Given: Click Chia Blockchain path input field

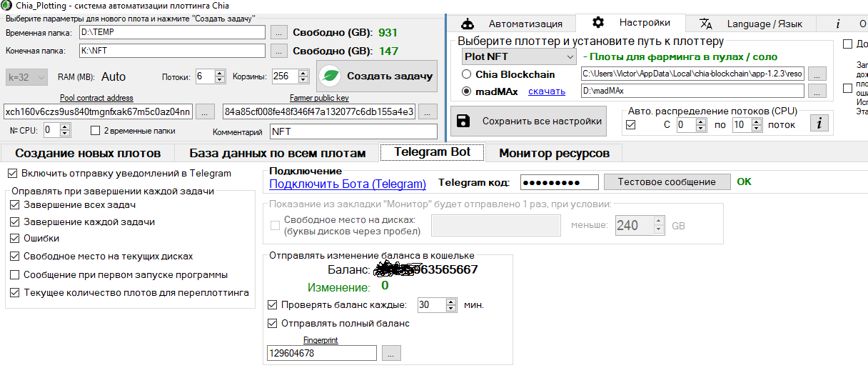Looking at the screenshot, I should [x=692, y=74].
